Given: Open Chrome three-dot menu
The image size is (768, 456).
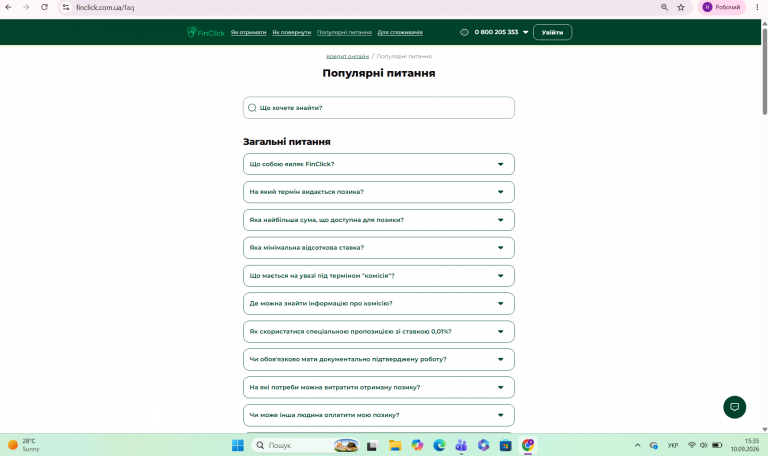Looking at the screenshot, I should (x=757, y=7).
